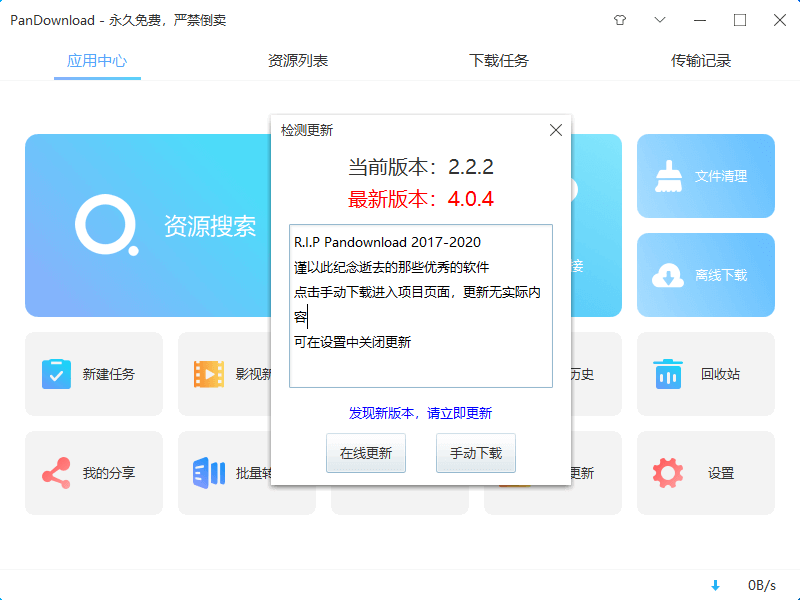The width and height of the screenshot is (800, 600).
Task: Click the 手动下载 button
Action: coord(476,453)
